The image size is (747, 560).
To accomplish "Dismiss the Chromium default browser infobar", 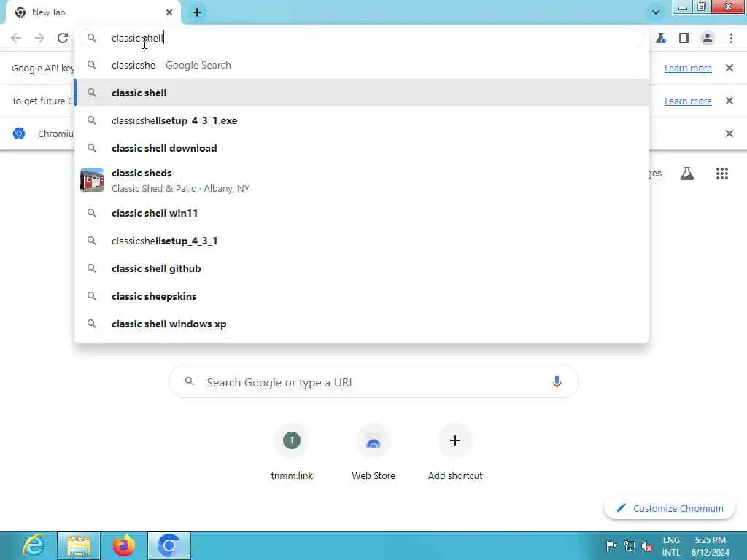I will click(x=729, y=134).
